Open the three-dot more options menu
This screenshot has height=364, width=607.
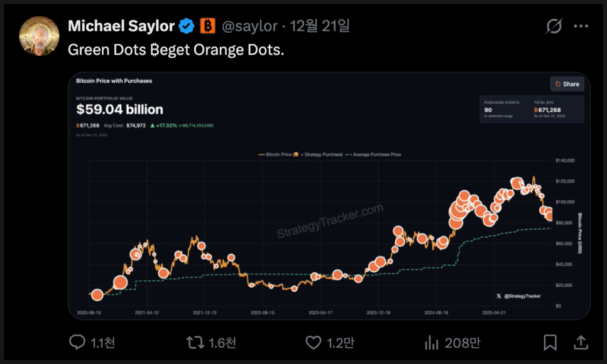[582, 26]
